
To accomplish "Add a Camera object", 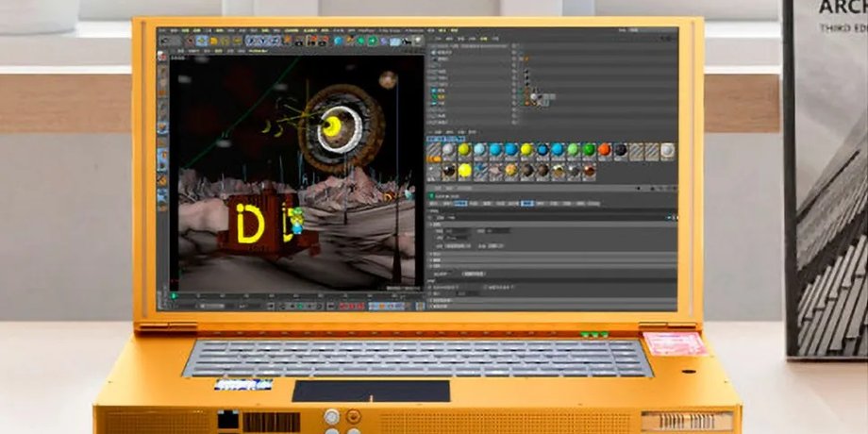I will [x=407, y=41].
